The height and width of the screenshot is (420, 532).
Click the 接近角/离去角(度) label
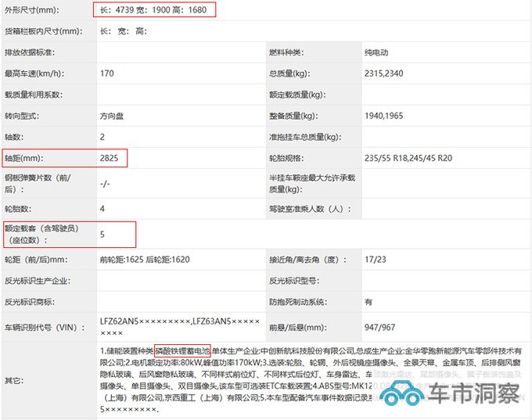coord(307,260)
